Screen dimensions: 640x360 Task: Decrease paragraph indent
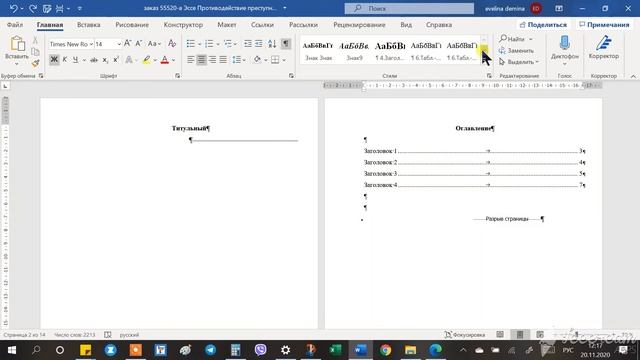(248, 43)
